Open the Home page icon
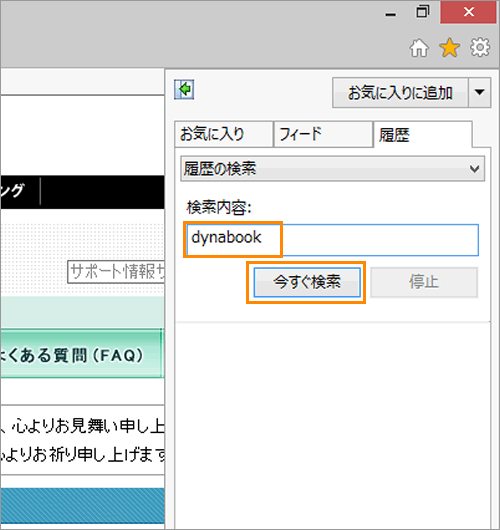500x530 pixels. (419, 48)
